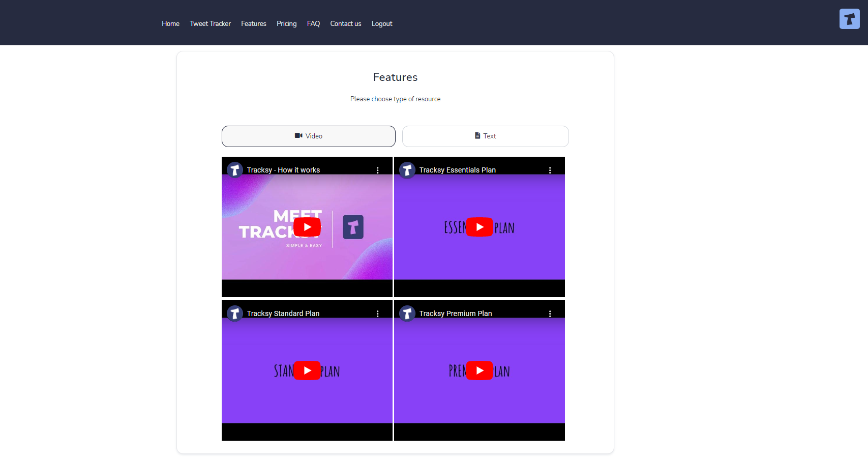The width and height of the screenshot is (868, 458).
Task: Open more options on Essentials Plan video
Action: [x=550, y=170]
